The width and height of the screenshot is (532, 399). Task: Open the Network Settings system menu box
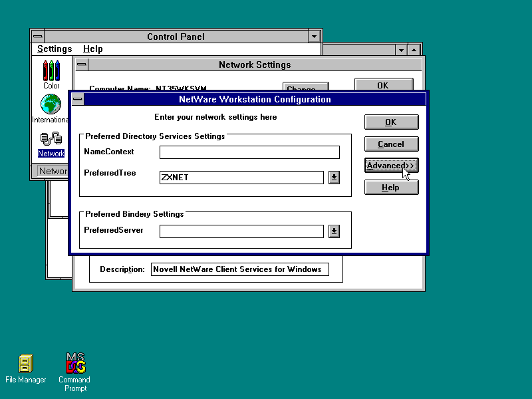(x=82, y=65)
